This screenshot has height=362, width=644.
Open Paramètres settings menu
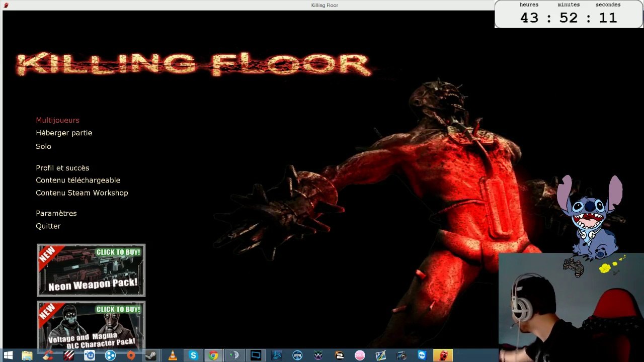(56, 213)
